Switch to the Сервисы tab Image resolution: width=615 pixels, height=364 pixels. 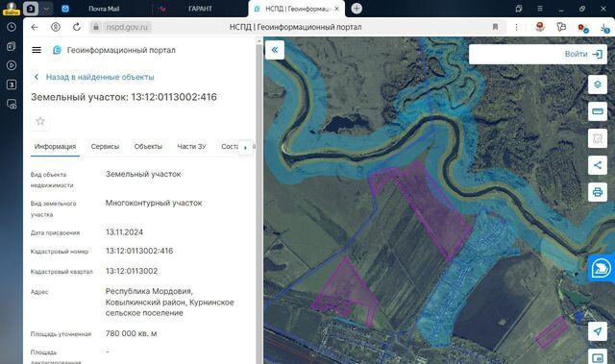(x=105, y=147)
